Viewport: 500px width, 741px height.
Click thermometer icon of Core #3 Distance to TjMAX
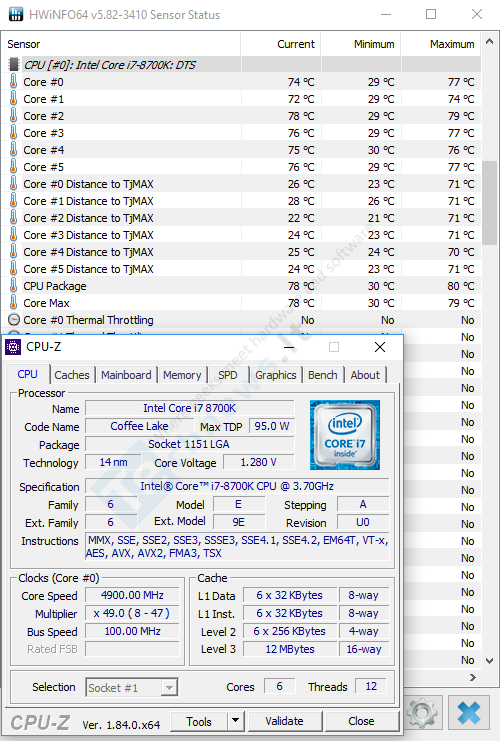point(13,235)
